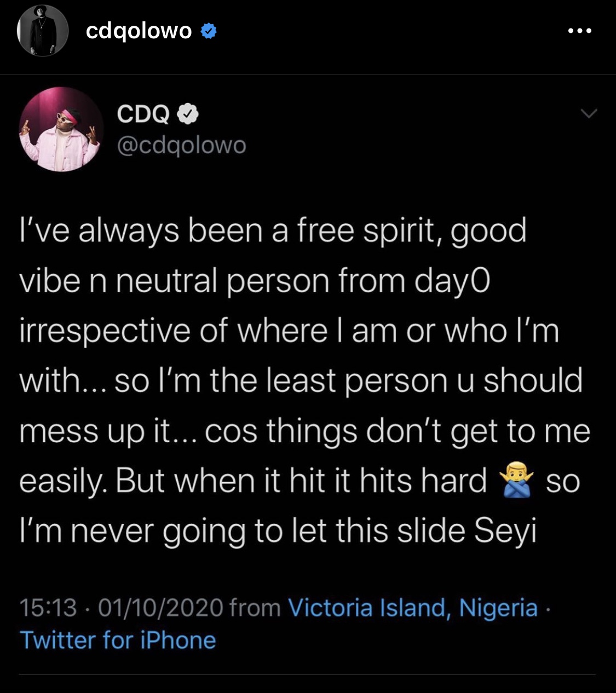Click the Twitter for iPhone source link
This screenshot has width=616, height=693.
click(118, 640)
